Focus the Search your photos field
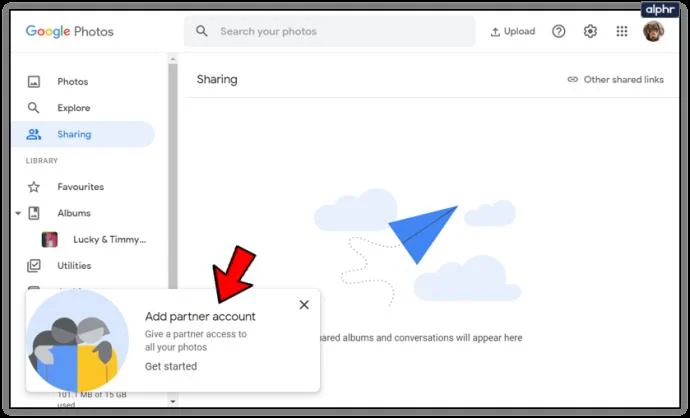 [x=330, y=31]
